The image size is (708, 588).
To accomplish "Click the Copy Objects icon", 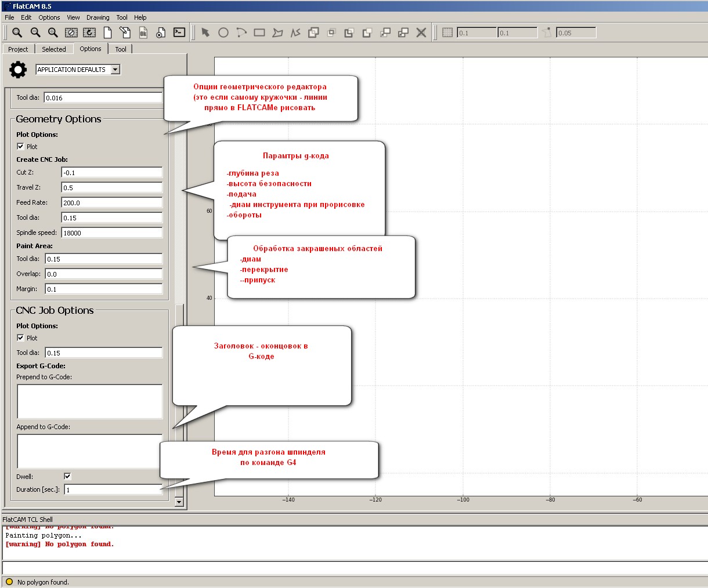I will tap(403, 32).
